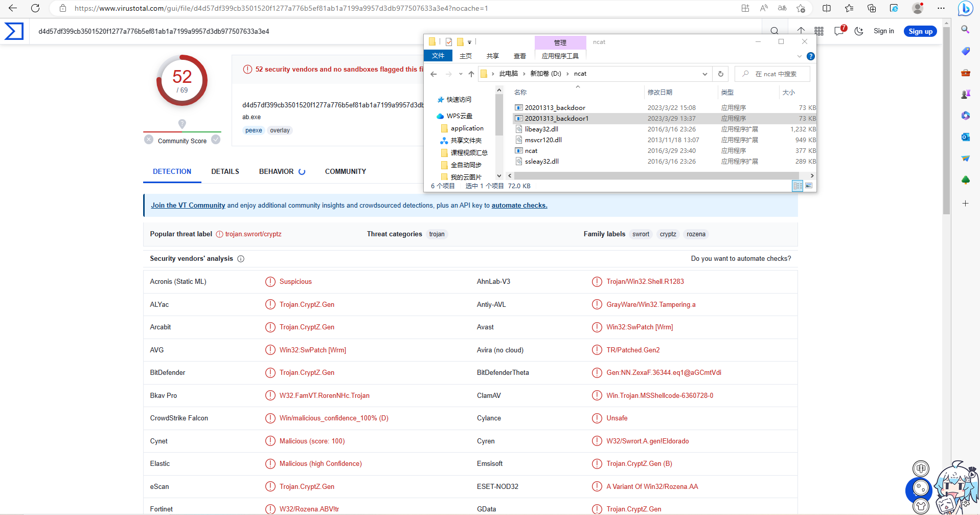Click the VirusTotal logo icon

14,31
